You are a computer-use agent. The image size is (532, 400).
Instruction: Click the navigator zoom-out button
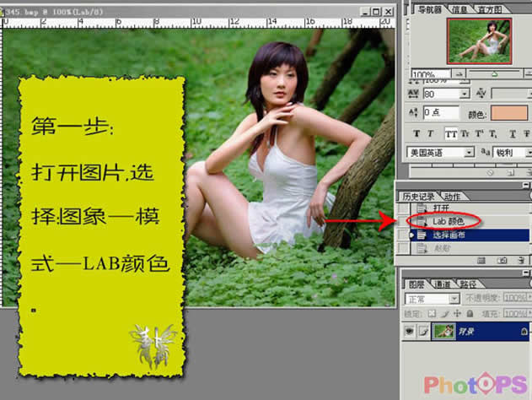(x=459, y=73)
